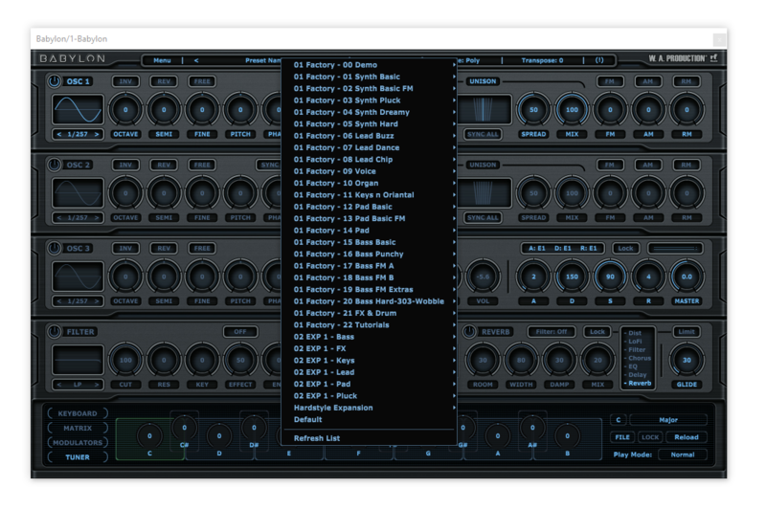Select the Default preset menu entry
The image size is (766, 532).
click(308, 419)
